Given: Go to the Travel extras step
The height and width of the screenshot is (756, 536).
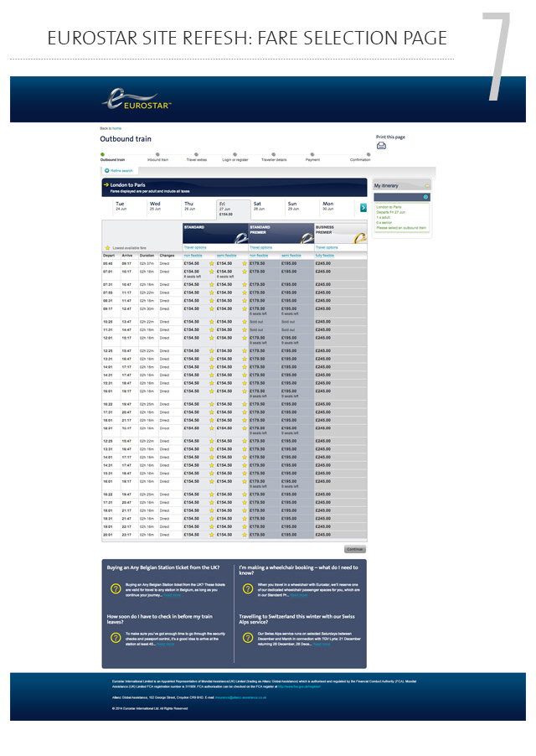Looking at the screenshot, I should [197, 158].
